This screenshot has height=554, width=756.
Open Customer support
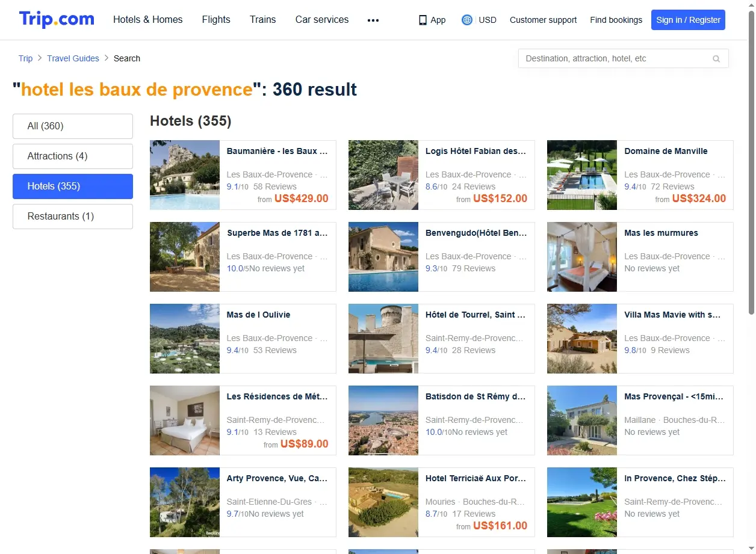pos(543,20)
